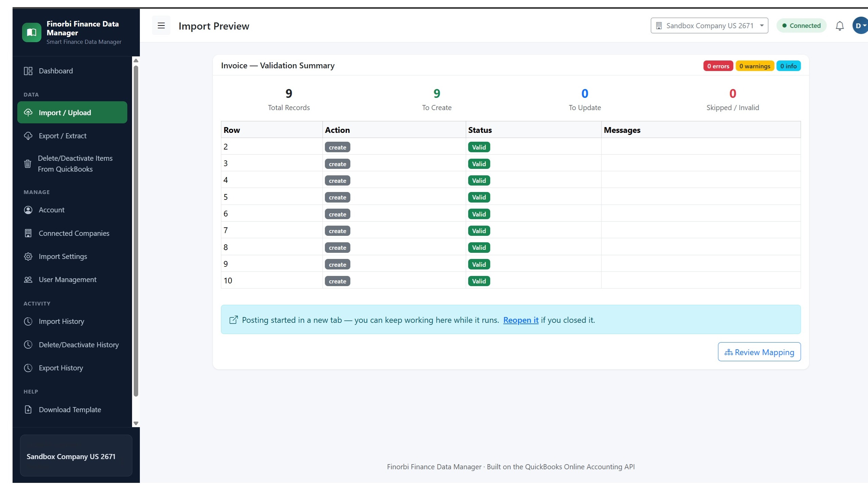The image size is (868, 490).
Task: View Export History
Action: point(72,368)
